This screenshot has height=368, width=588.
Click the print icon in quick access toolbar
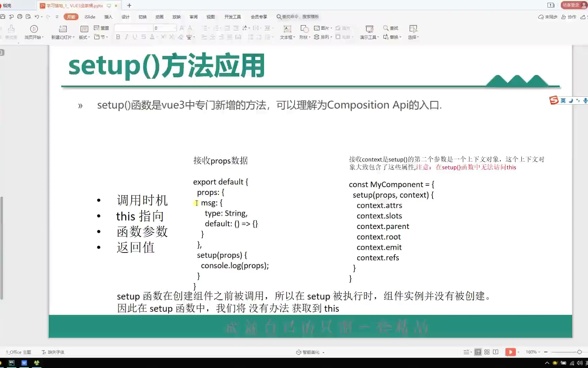(x=20, y=17)
